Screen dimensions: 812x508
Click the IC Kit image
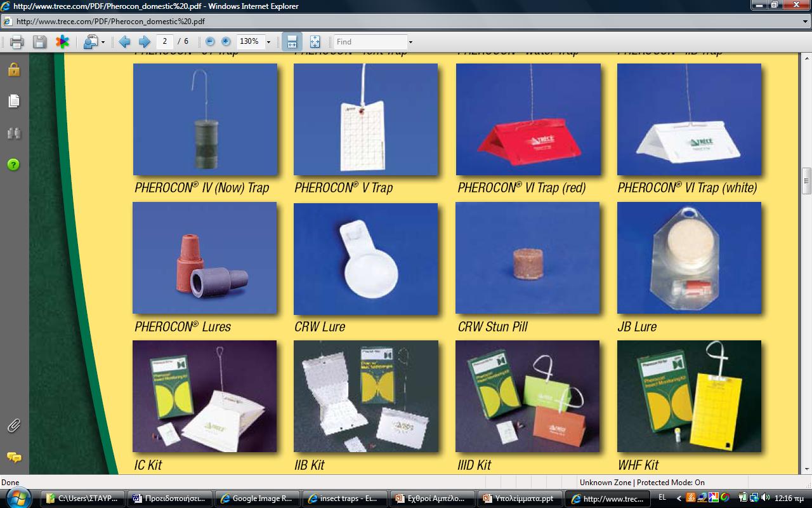click(x=205, y=396)
